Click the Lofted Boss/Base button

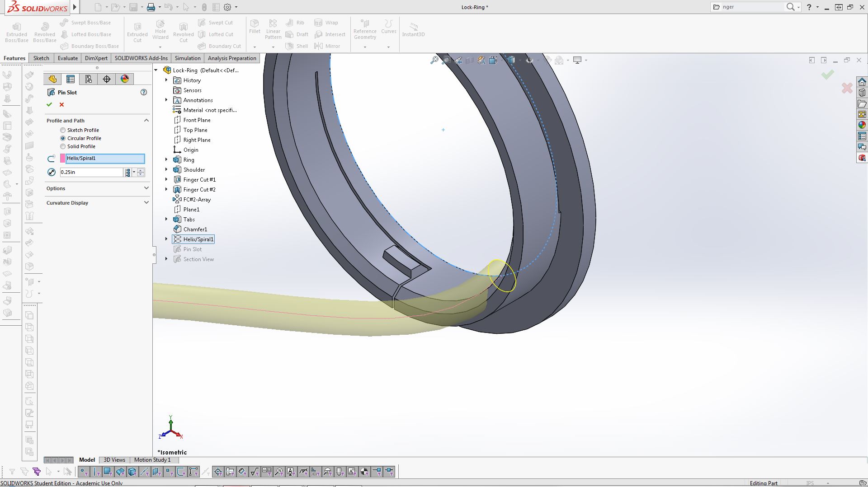pos(86,34)
